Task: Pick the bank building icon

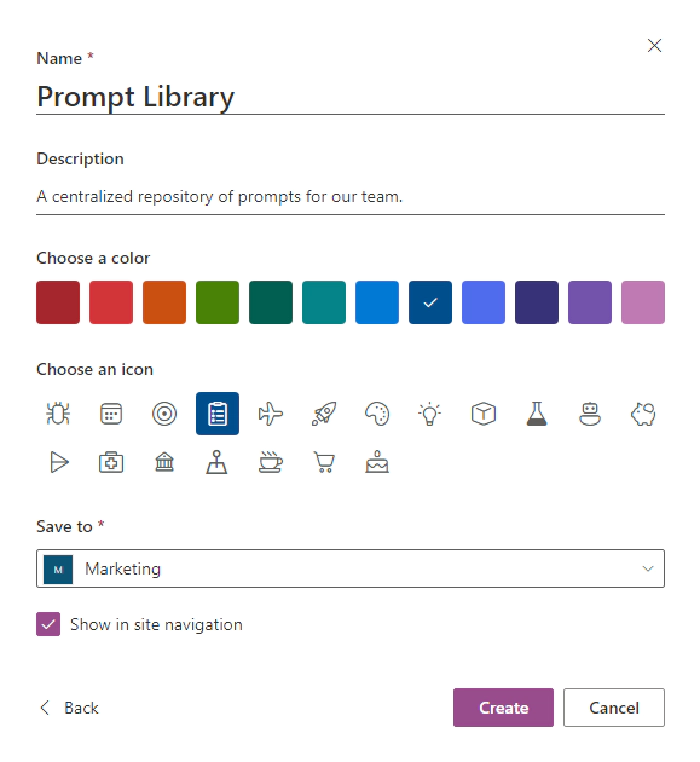Action: [x=164, y=462]
